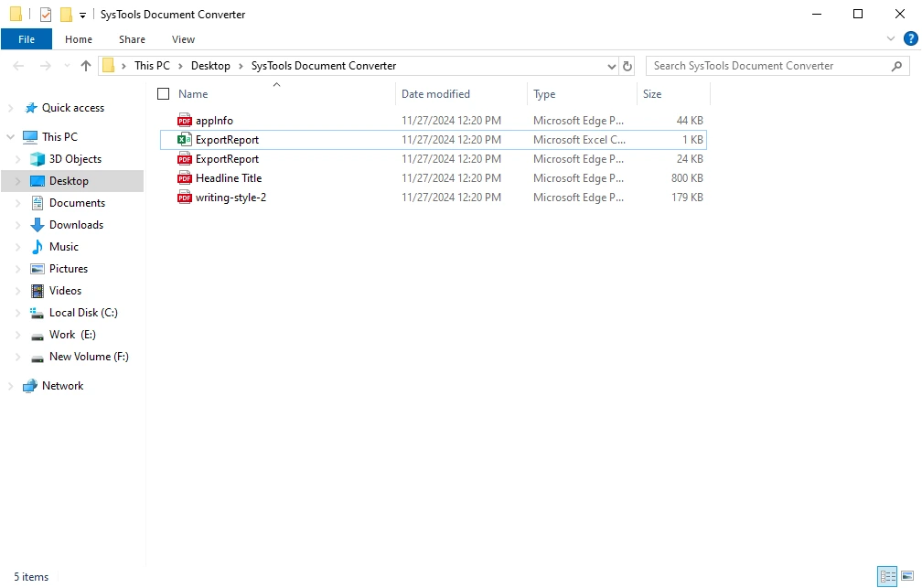Expand the Desktop tree node
This screenshot has width=922, height=588.
17,181
